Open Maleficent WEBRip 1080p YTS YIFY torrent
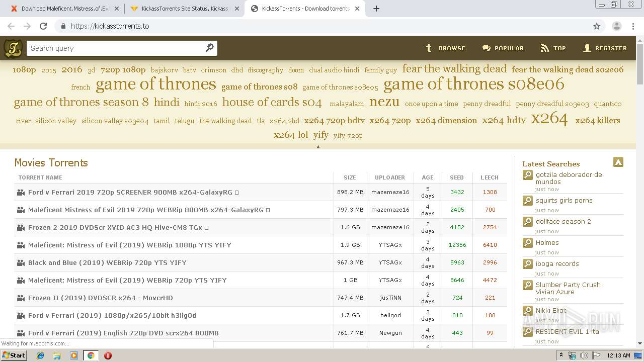The height and width of the screenshot is (362, 644). [x=130, y=245]
